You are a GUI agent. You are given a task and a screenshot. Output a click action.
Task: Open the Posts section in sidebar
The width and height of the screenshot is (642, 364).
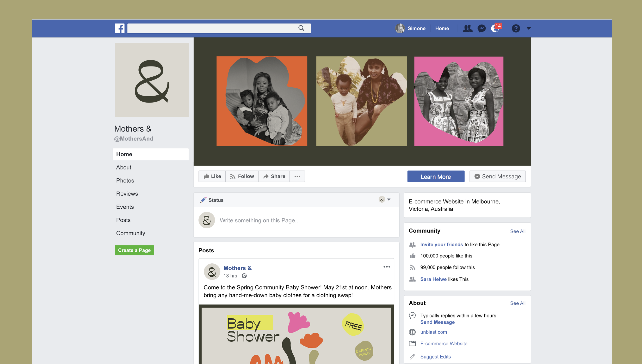(x=123, y=220)
